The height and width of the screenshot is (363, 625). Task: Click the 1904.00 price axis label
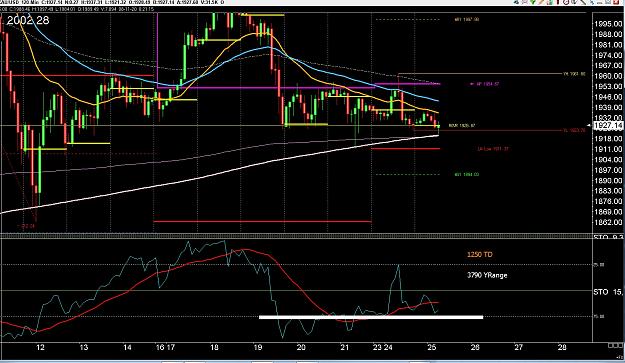608,160
